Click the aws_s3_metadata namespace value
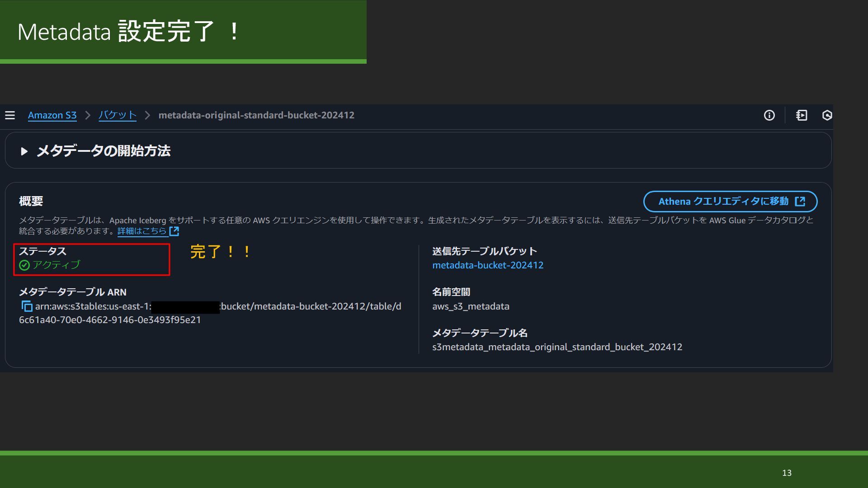The height and width of the screenshot is (488, 868). click(470, 306)
